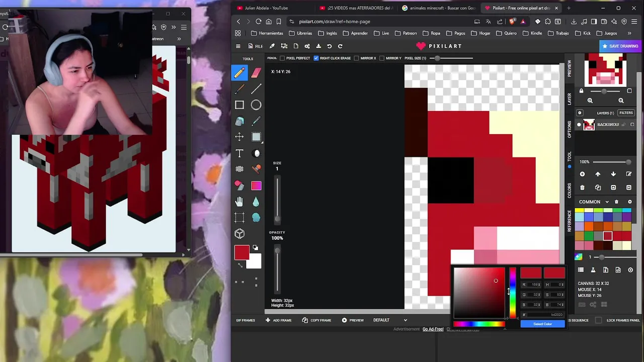Click the SAVE DRAWING button
Image resolution: width=644 pixels, height=362 pixels.
point(620,46)
